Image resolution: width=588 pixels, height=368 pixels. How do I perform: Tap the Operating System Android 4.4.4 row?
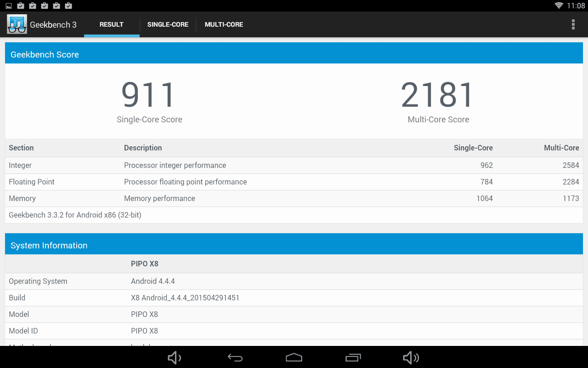[294, 281]
